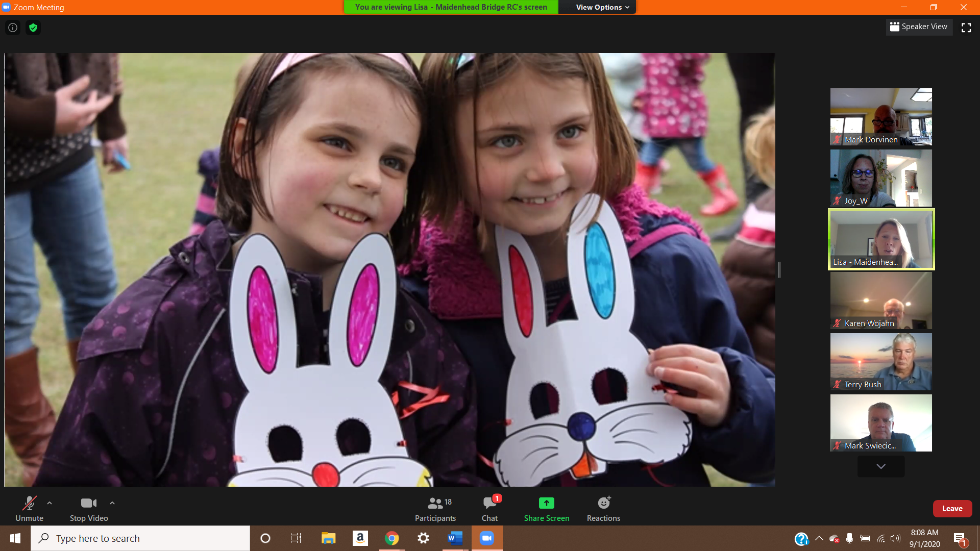Leave the meeting
The width and height of the screenshot is (980, 551).
click(952, 509)
